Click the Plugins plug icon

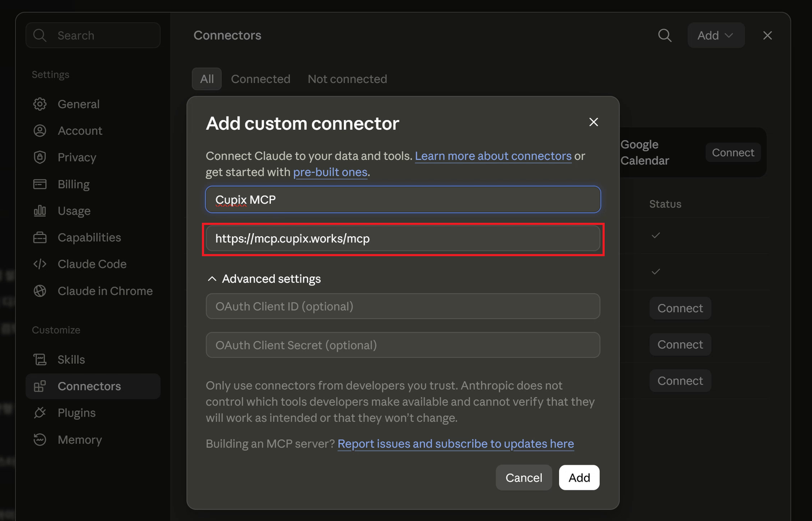coord(40,413)
